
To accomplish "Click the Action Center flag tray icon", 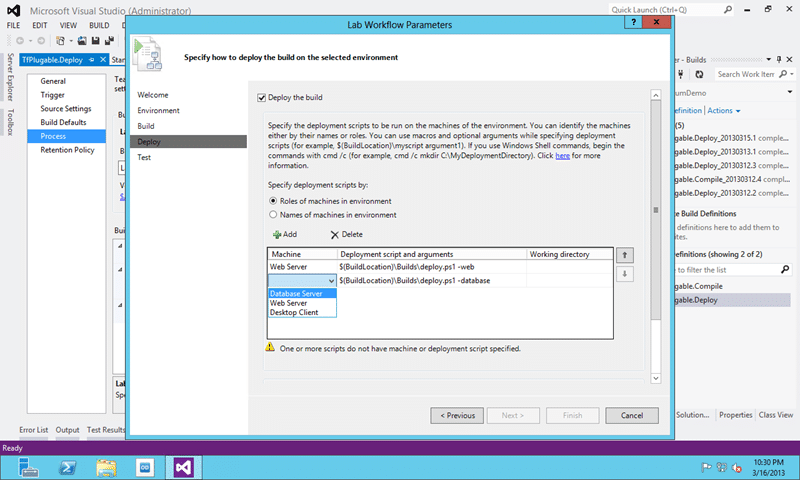I will pos(706,467).
